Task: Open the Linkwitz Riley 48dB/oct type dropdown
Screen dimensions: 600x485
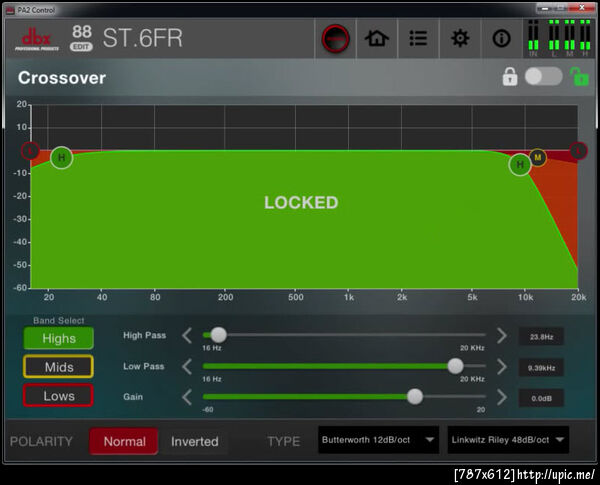Action: coord(508,440)
